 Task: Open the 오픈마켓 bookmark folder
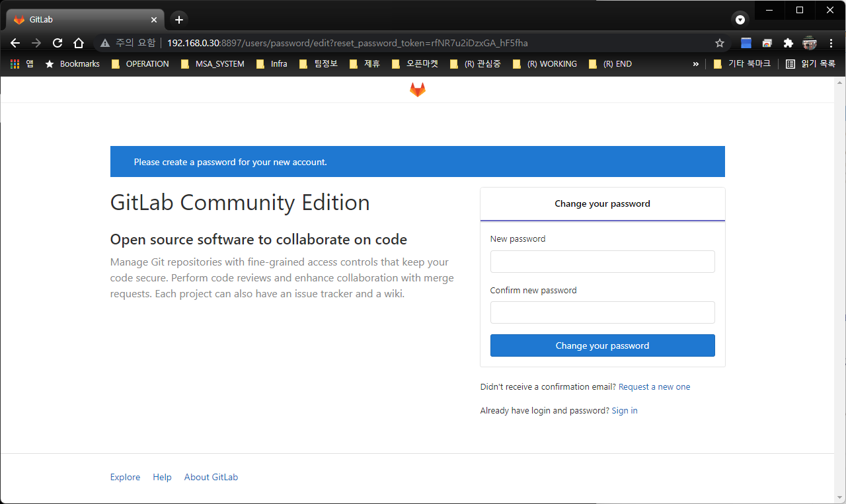[x=415, y=64]
